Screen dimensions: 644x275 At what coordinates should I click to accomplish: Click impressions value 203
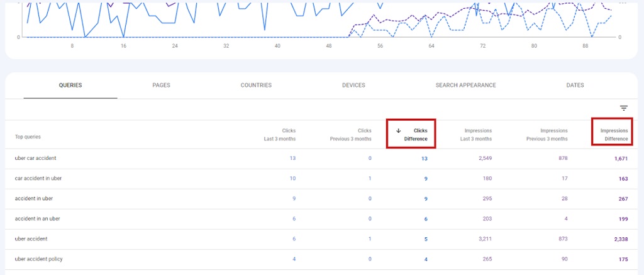coord(487,219)
